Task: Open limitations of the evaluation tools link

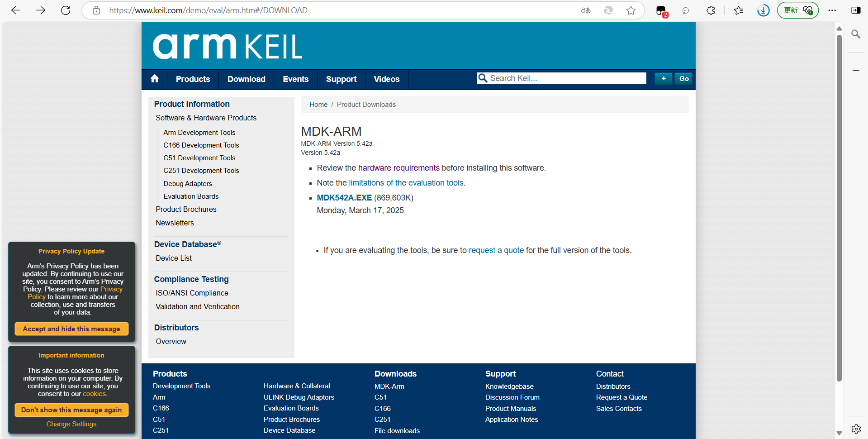Action: tap(406, 183)
